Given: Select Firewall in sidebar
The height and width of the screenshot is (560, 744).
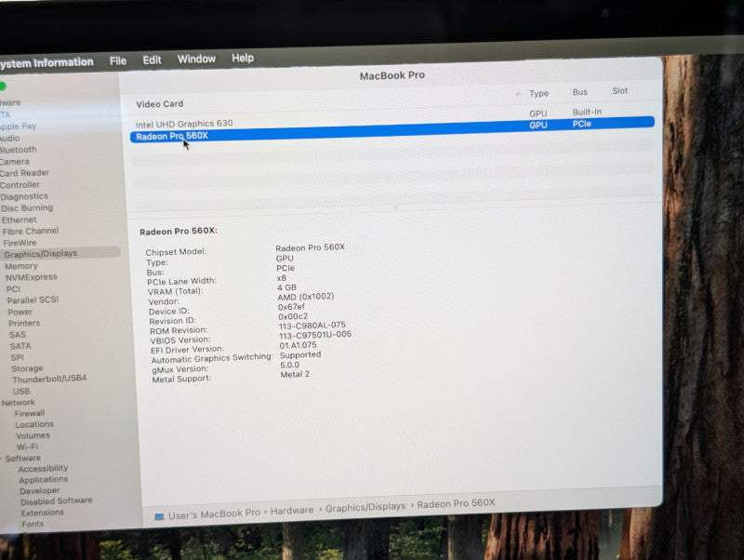Looking at the screenshot, I should pos(30,413).
